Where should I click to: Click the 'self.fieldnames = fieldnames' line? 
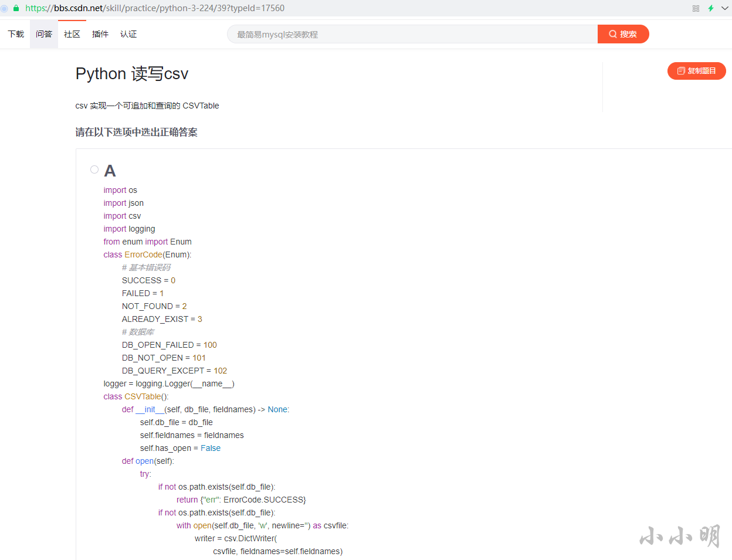(x=192, y=435)
